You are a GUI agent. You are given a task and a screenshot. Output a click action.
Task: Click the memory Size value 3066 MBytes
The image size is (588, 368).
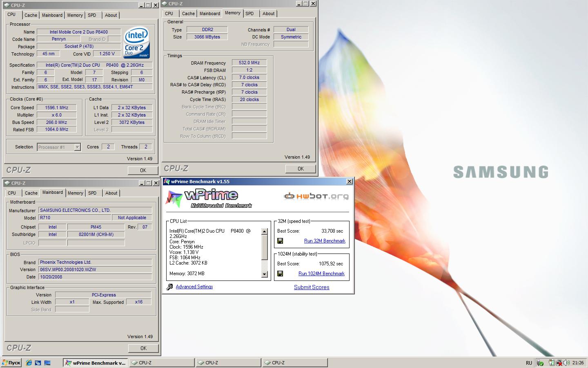(207, 37)
